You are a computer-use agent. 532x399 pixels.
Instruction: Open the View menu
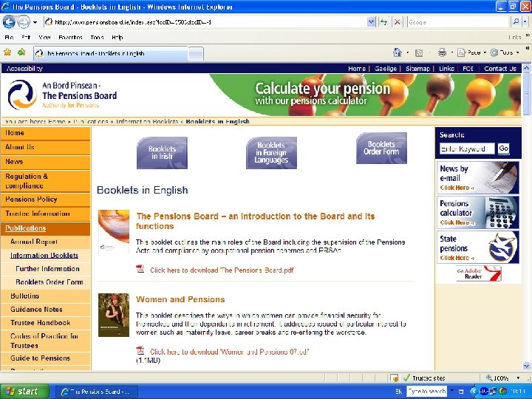click(44, 38)
